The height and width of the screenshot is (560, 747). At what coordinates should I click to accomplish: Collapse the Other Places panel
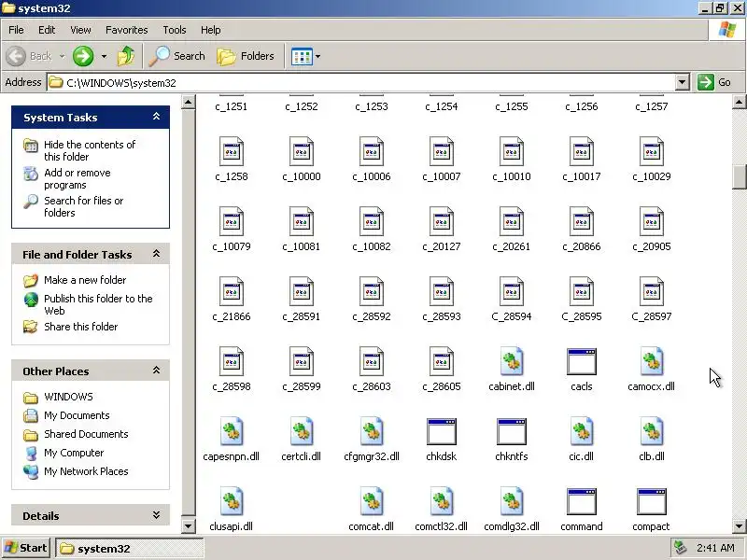click(156, 371)
